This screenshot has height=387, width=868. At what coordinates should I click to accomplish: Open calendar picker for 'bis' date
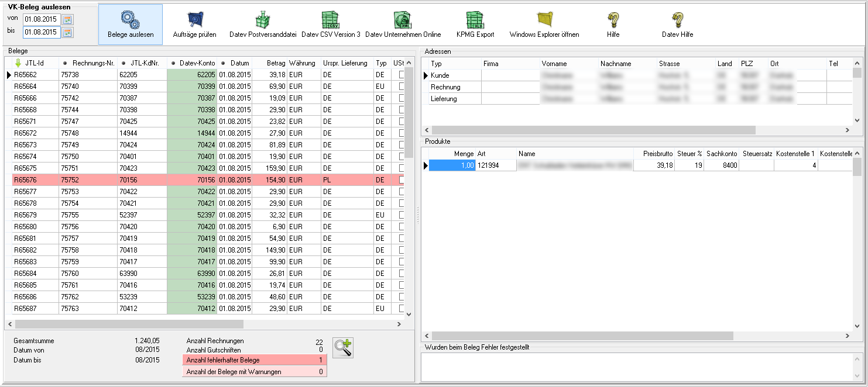click(68, 32)
